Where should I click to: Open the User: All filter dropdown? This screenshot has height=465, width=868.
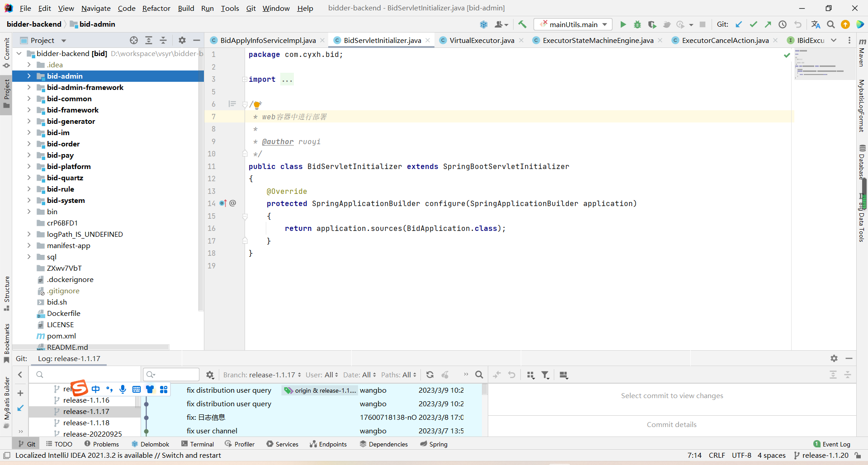point(321,375)
